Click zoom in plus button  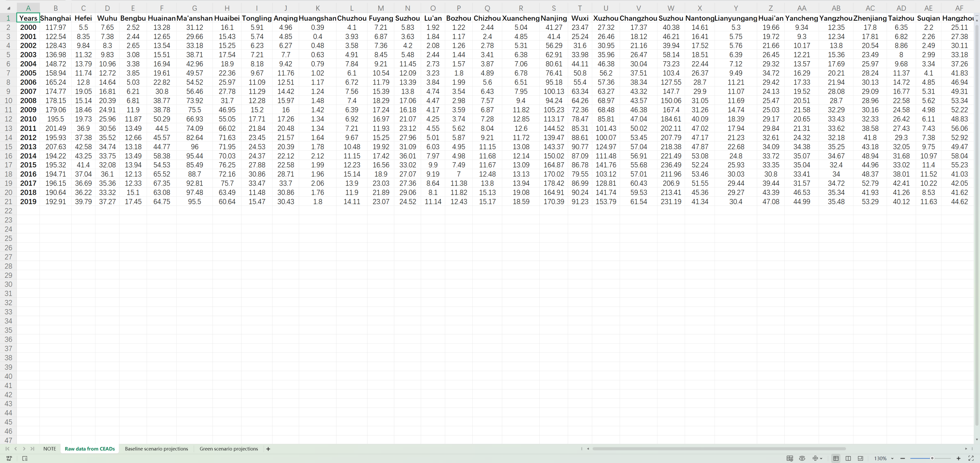[x=959, y=458]
